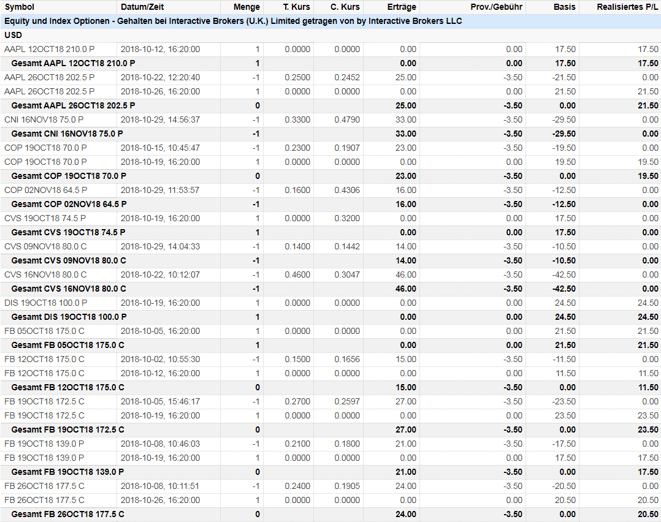The image size is (661, 522).
Task: Select Gesamt FB 19OCT18 172.5 C total
Action: tap(330, 430)
